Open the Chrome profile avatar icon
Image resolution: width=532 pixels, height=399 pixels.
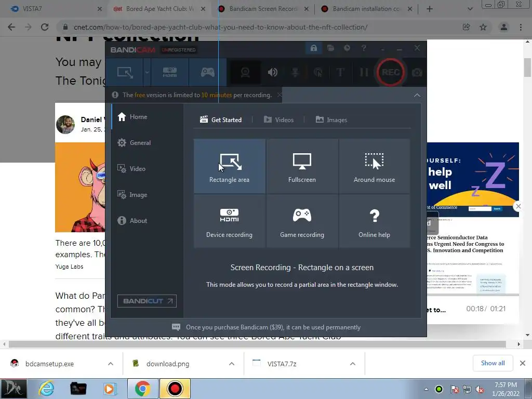pos(504,27)
